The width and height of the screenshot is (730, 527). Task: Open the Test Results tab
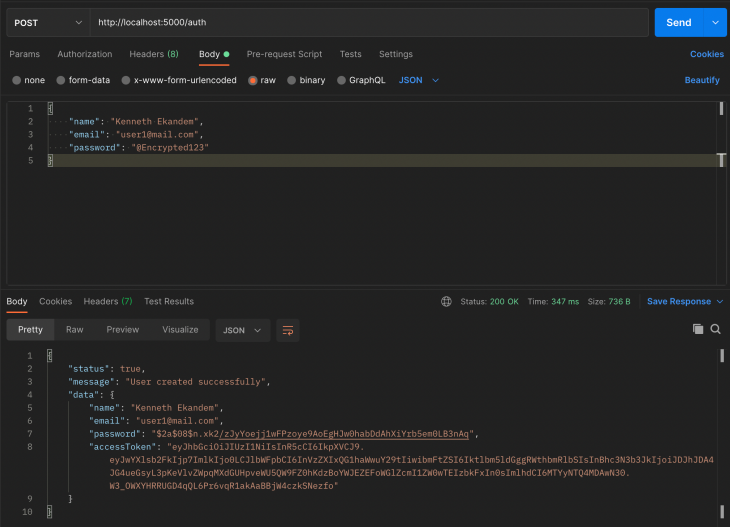tap(169, 301)
